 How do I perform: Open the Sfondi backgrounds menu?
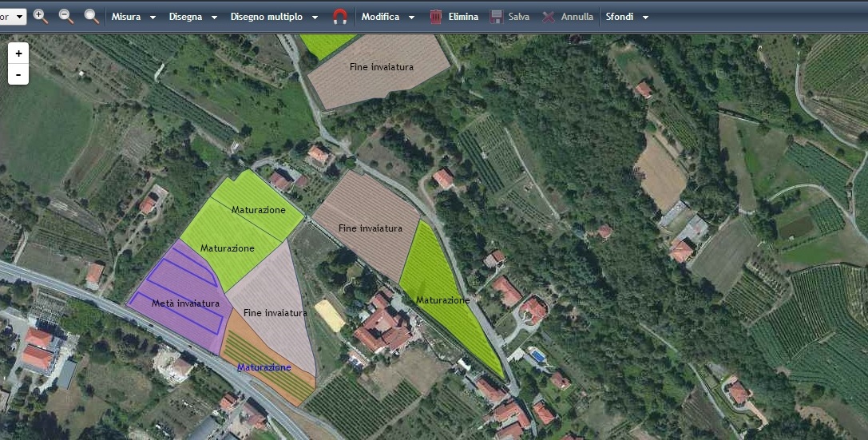click(x=627, y=17)
